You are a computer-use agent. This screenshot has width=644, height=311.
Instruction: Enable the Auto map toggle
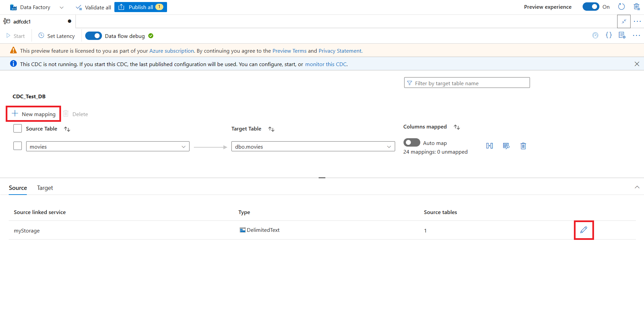pyautogui.click(x=412, y=143)
